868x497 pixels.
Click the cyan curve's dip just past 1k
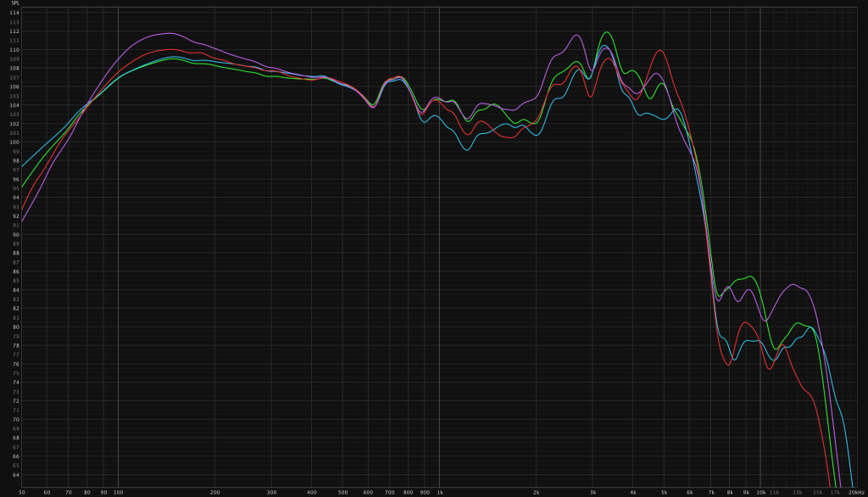466,150
